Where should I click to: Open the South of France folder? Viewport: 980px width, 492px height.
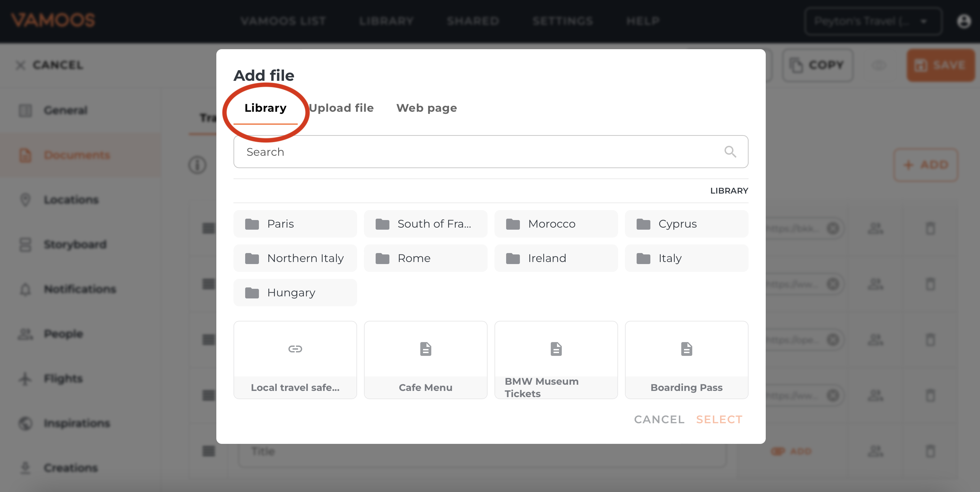coord(425,224)
